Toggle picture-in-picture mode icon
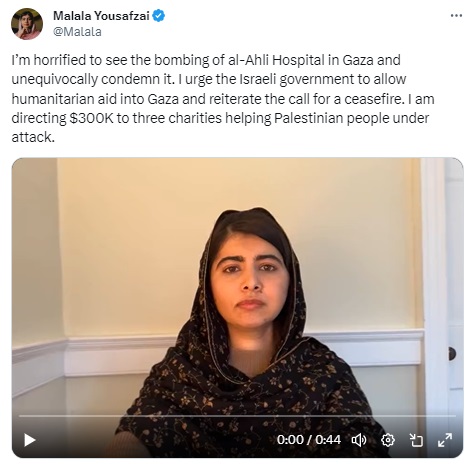The image size is (473, 464). [x=416, y=440]
